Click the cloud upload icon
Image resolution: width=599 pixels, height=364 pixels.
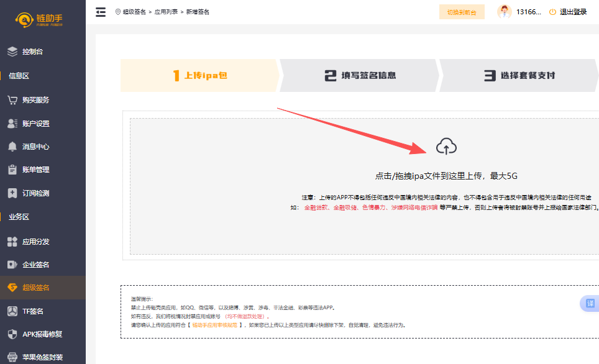click(x=446, y=147)
